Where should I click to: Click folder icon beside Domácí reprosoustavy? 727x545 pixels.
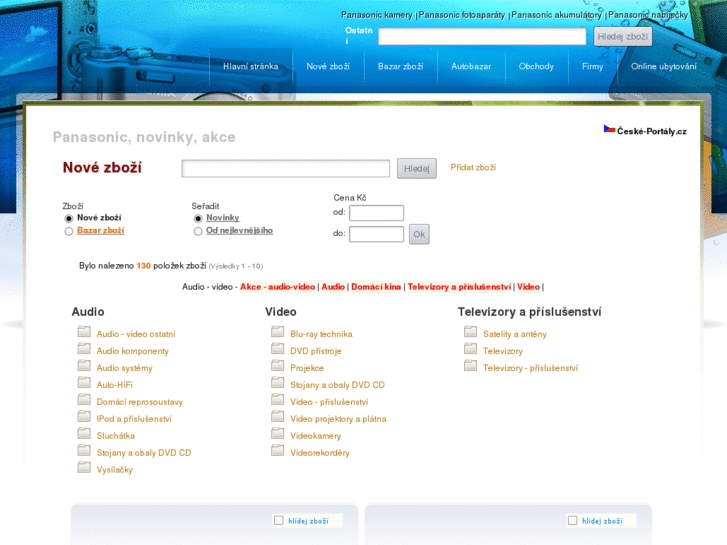tap(84, 399)
